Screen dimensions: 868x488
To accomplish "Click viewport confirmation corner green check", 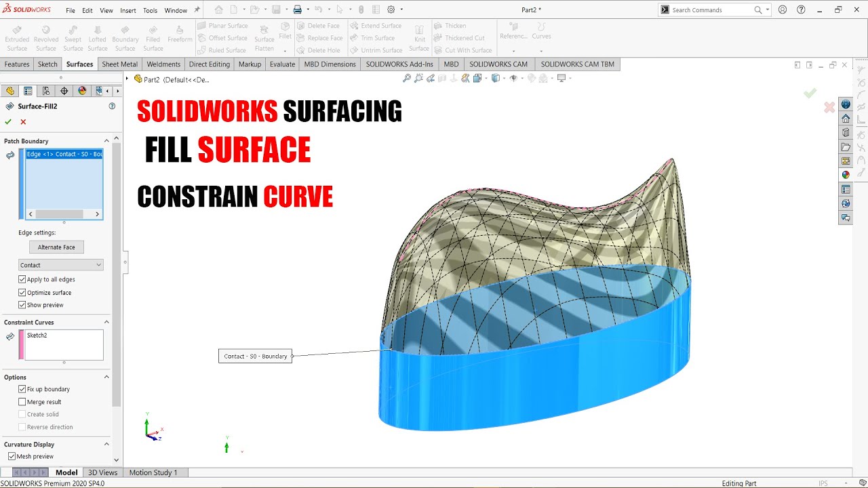I will [x=810, y=93].
